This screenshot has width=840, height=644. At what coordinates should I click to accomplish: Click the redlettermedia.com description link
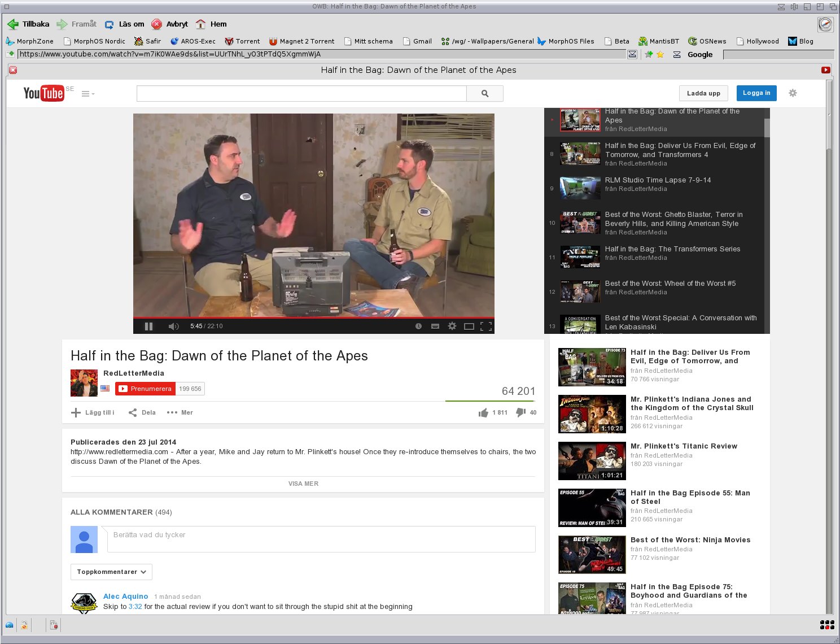119,452
